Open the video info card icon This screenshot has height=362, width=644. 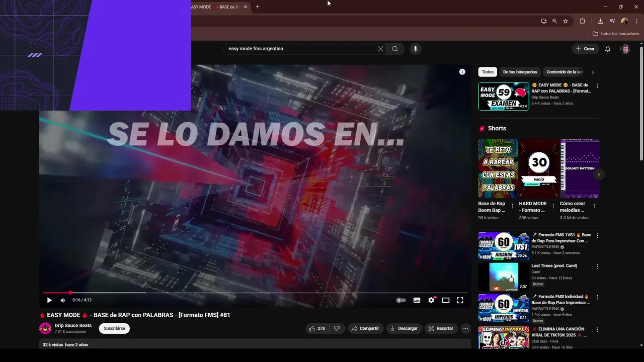(x=462, y=72)
